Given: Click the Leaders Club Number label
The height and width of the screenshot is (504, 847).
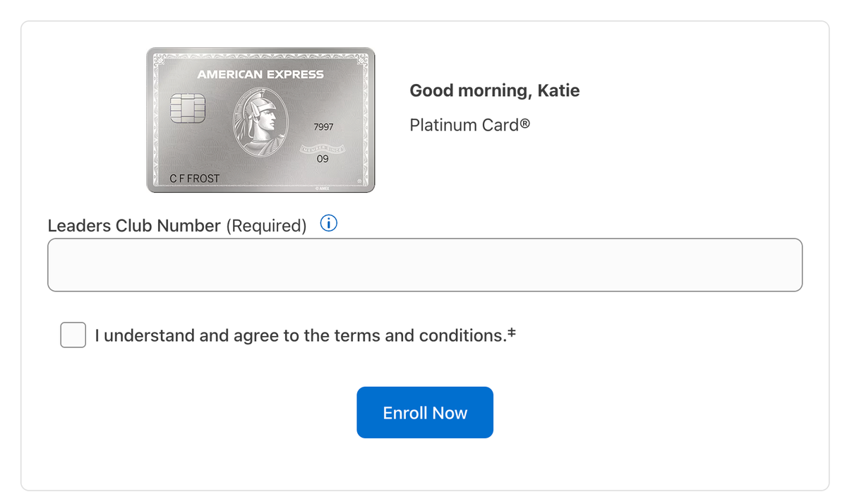Looking at the screenshot, I should point(134,226).
